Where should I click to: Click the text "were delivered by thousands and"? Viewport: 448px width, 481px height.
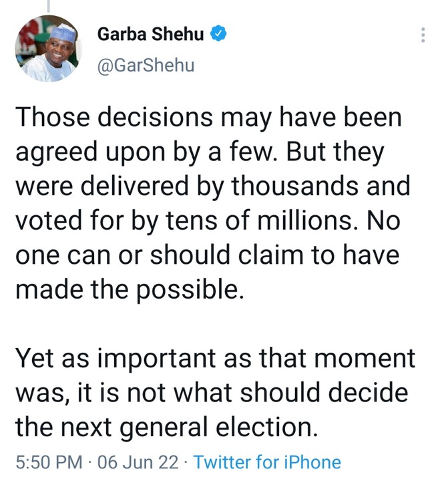coord(212,187)
